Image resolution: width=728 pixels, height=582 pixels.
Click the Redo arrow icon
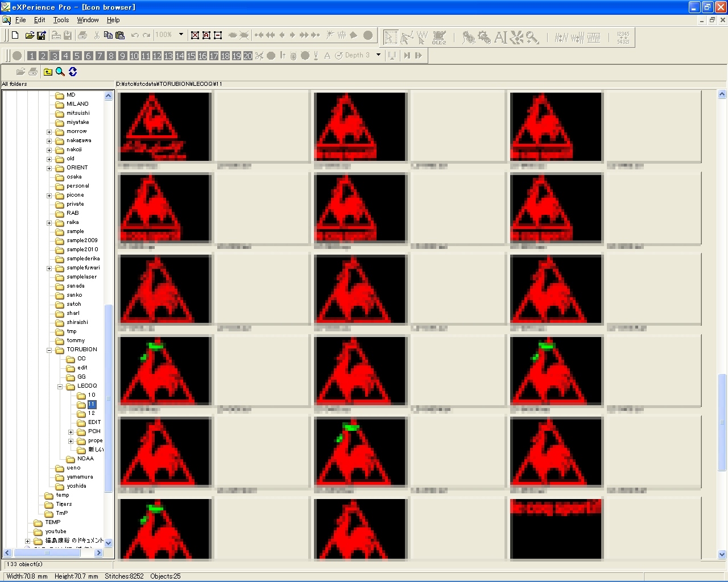click(x=146, y=35)
